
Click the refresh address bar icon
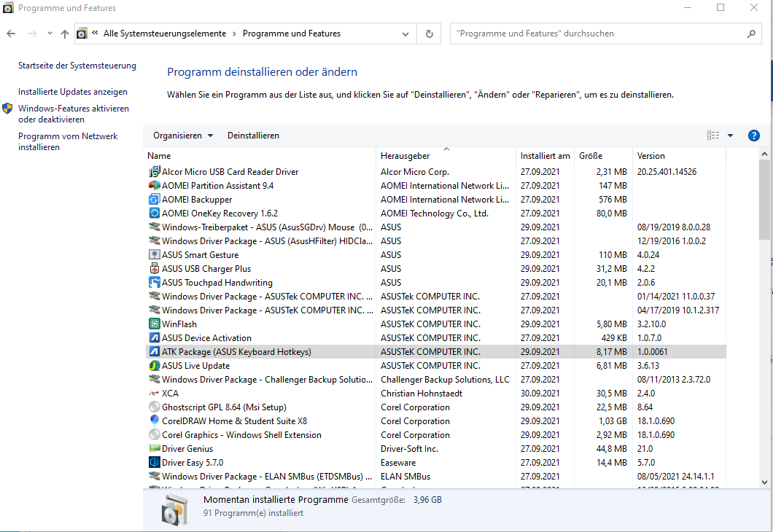(430, 34)
